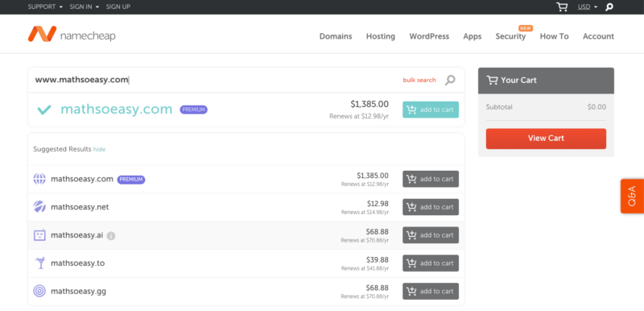Add mathsoeasy.net to cart

point(431,207)
